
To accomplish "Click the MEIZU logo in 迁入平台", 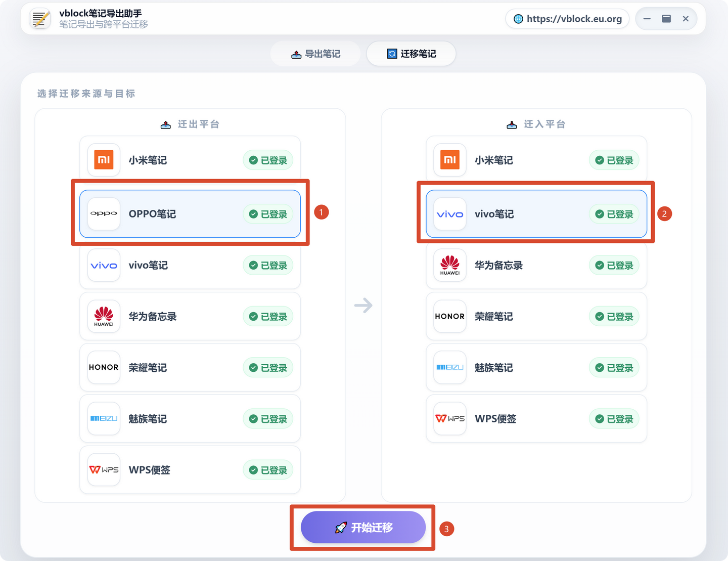I will pyautogui.click(x=450, y=367).
